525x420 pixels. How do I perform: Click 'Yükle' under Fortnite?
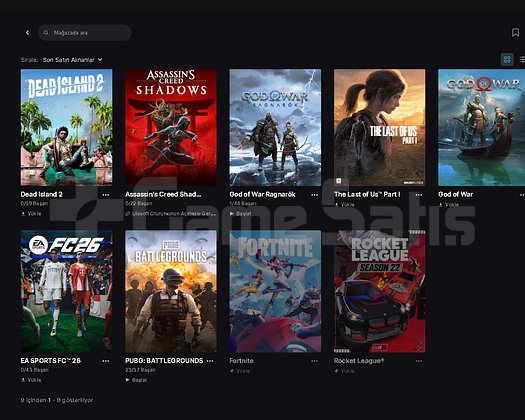tap(240, 371)
